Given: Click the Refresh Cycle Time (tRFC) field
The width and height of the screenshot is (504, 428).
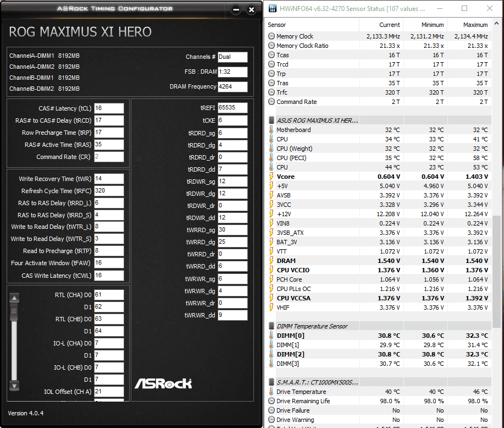Looking at the screenshot, I should coord(109,190).
